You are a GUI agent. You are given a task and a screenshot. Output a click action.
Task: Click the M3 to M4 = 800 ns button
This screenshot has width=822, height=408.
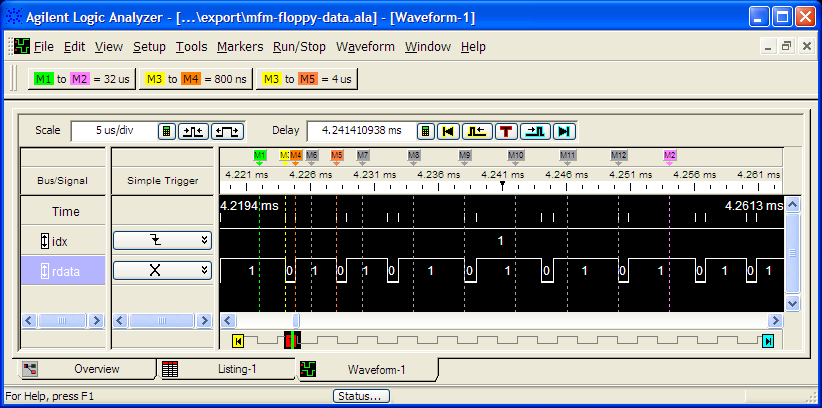coord(196,79)
